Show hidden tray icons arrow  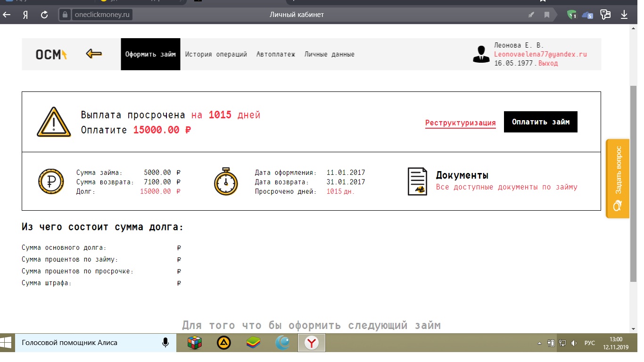click(539, 343)
